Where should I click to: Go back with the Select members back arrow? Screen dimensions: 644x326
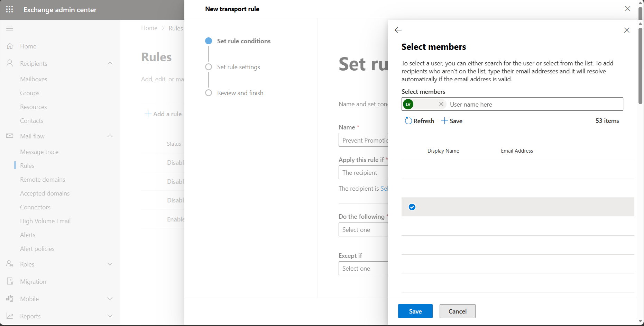(398, 30)
